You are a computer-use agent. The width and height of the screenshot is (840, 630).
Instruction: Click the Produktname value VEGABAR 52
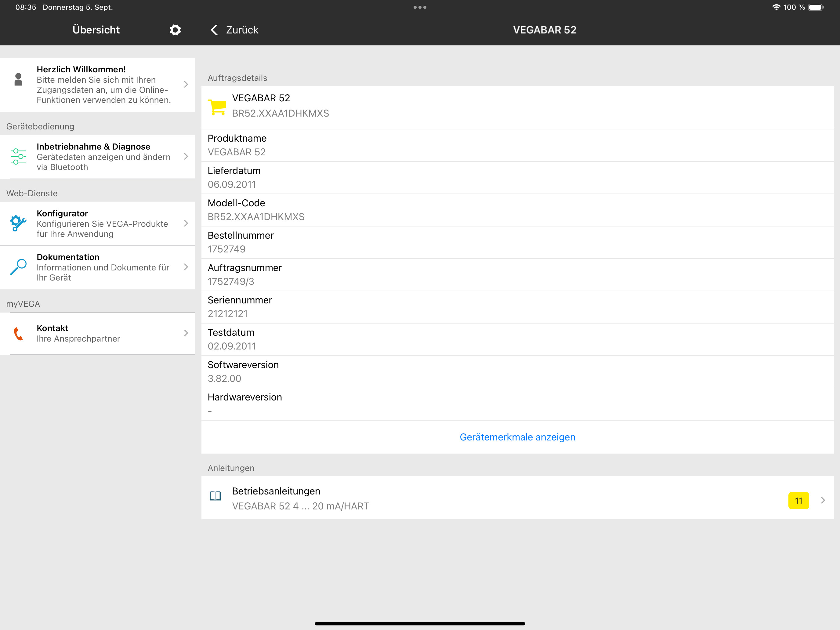click(x=237, y=152)
